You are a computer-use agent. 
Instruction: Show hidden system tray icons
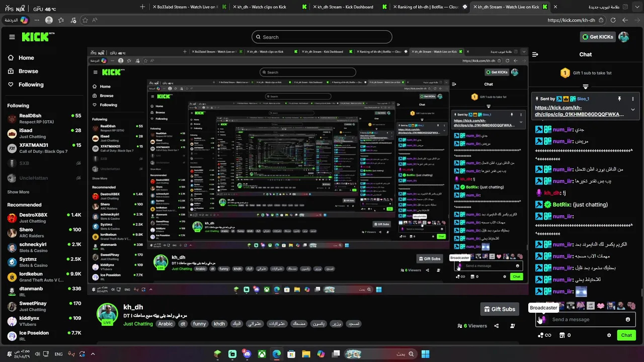coord(93,354)
